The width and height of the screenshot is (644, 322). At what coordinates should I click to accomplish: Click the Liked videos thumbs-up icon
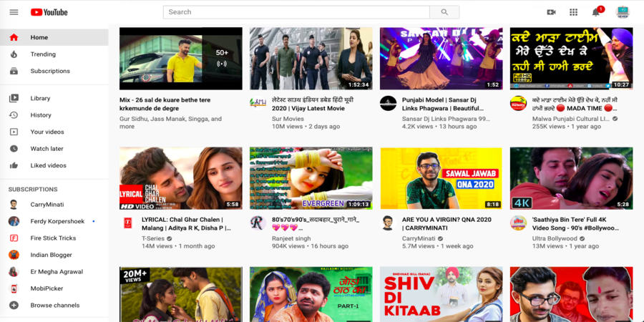pos(14,165)
